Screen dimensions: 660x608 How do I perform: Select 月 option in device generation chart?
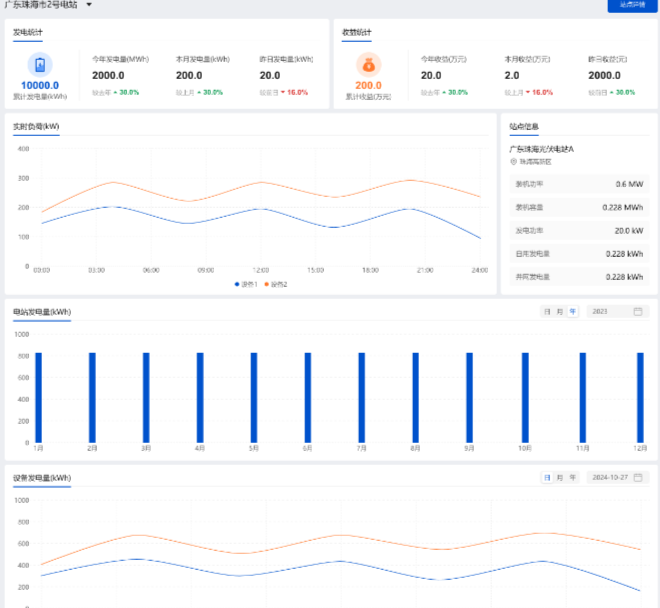(560, 478)
